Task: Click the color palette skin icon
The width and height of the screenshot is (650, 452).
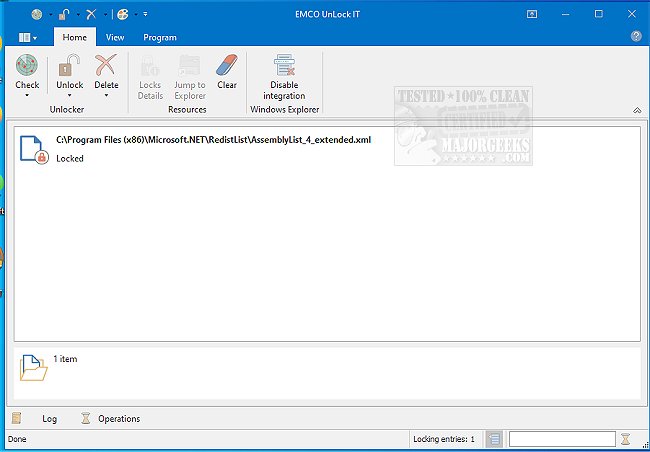Action: click(x=123, y=15)
